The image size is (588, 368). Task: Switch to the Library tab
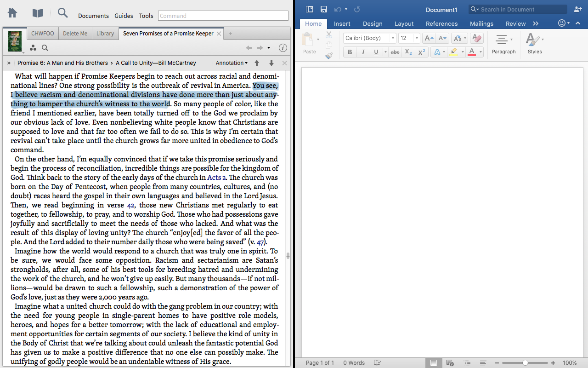tap(105, 34)
